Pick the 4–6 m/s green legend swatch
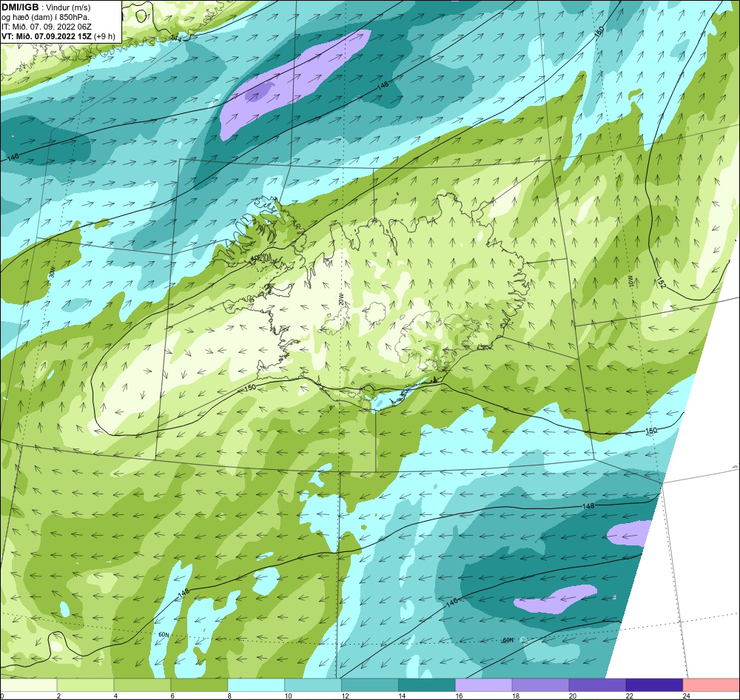 coord(142,684)
